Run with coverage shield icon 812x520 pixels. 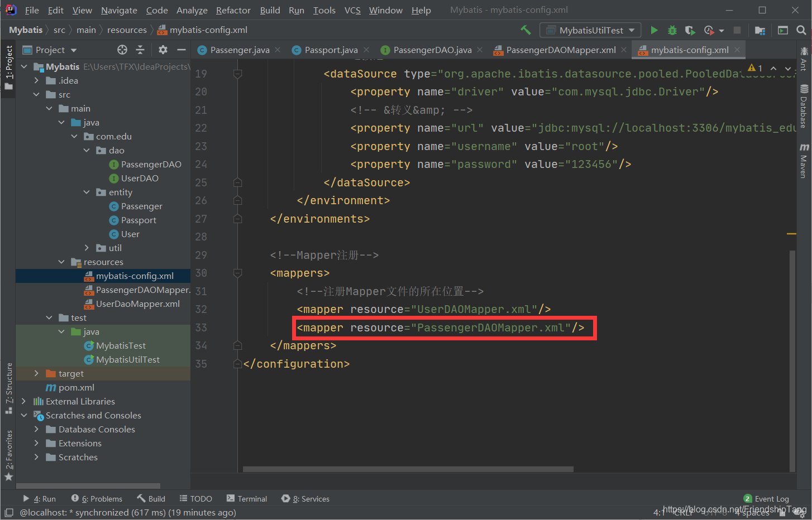click(690, 30)
